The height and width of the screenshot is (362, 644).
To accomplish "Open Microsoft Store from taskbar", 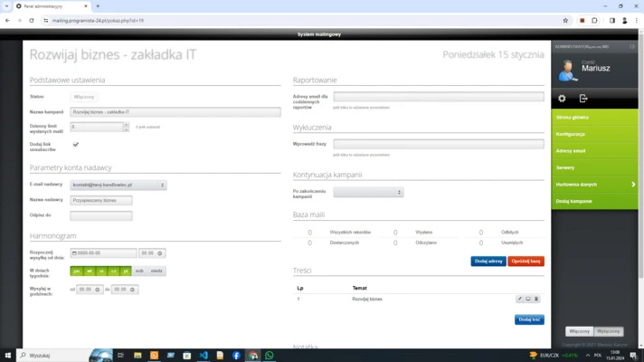I will click(187, 356).
